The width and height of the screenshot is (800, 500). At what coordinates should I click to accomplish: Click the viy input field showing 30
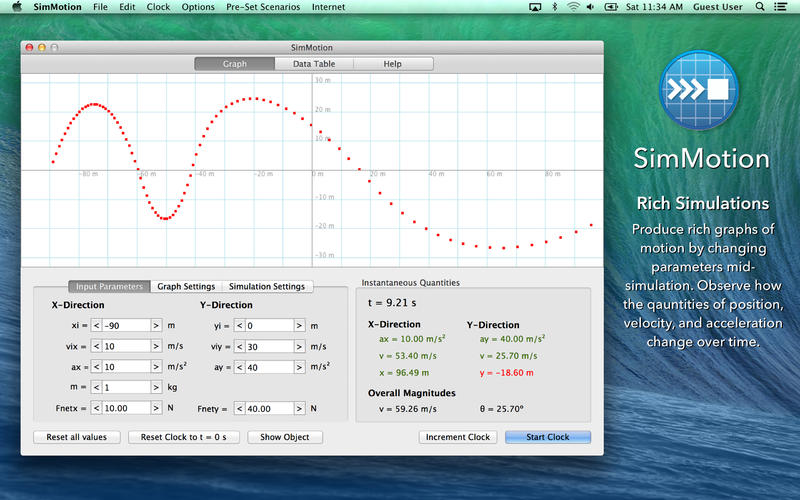click(270, 346)
